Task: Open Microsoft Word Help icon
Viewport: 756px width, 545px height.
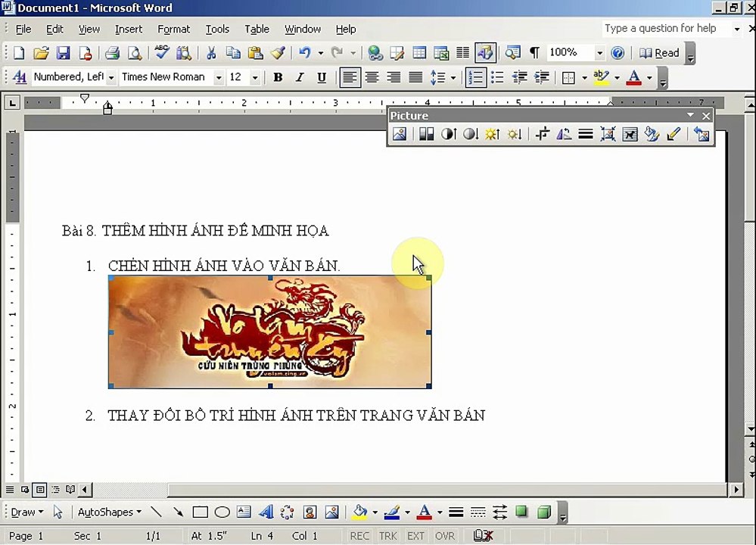Action: click(x=618, y=52)
